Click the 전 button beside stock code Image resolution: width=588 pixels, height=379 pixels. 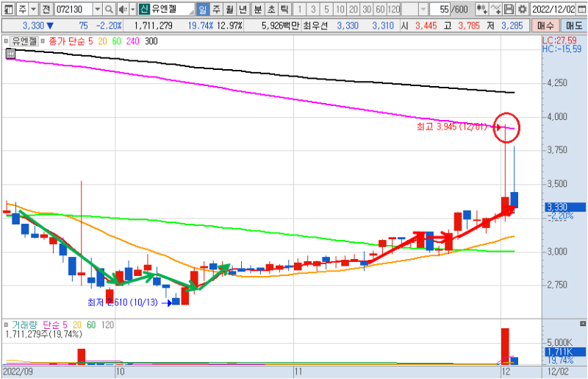click(46, 9)
